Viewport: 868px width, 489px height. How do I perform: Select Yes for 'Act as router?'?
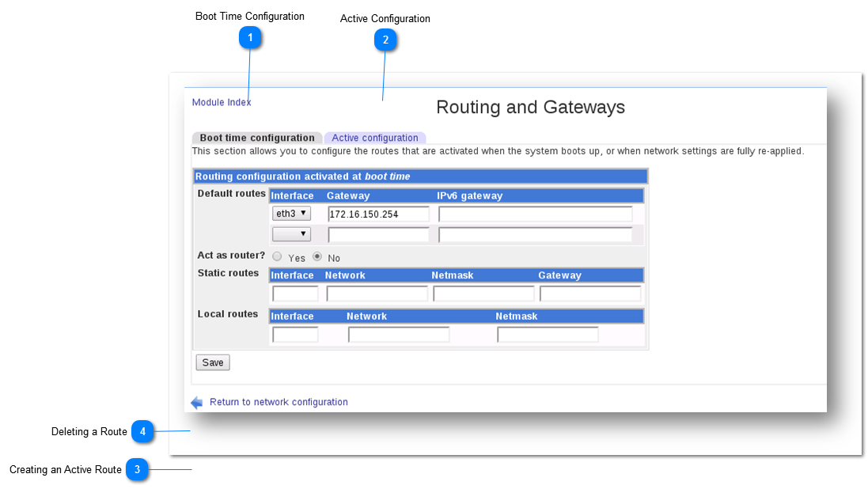tap(277, 256)
